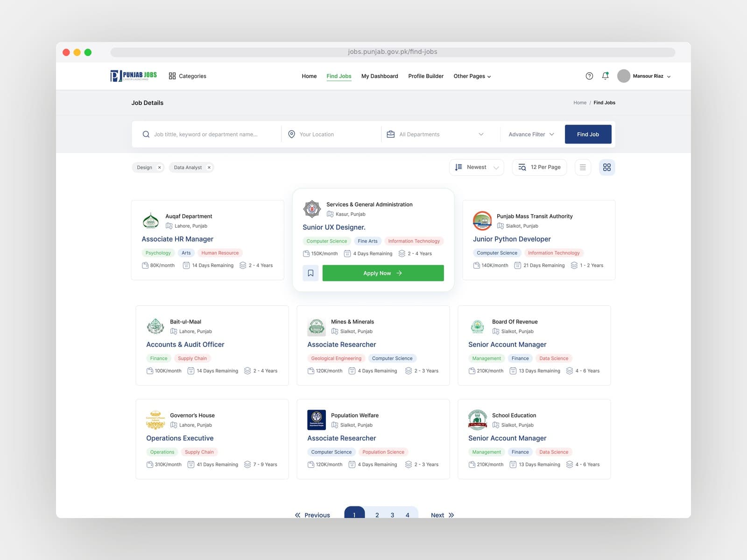
Task: Expand Other Pages menu
Action: pyautogui.click(x=472, y=76)
